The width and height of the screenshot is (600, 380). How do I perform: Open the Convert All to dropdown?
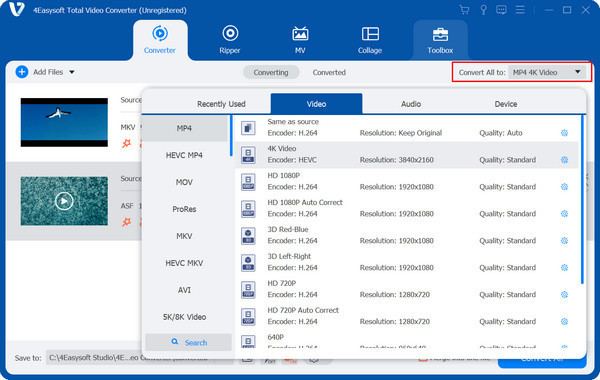point(547,72)
